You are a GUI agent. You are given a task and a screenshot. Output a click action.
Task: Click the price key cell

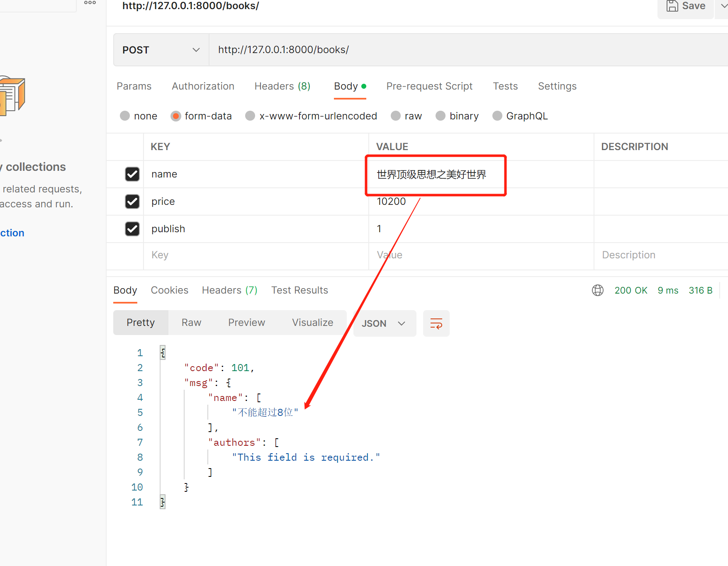[256, 202]
